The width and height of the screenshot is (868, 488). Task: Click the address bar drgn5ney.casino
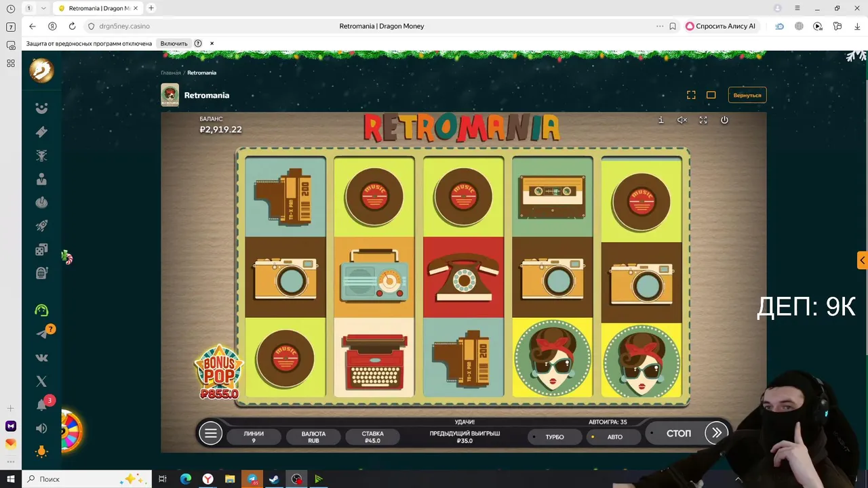(125, 26)
